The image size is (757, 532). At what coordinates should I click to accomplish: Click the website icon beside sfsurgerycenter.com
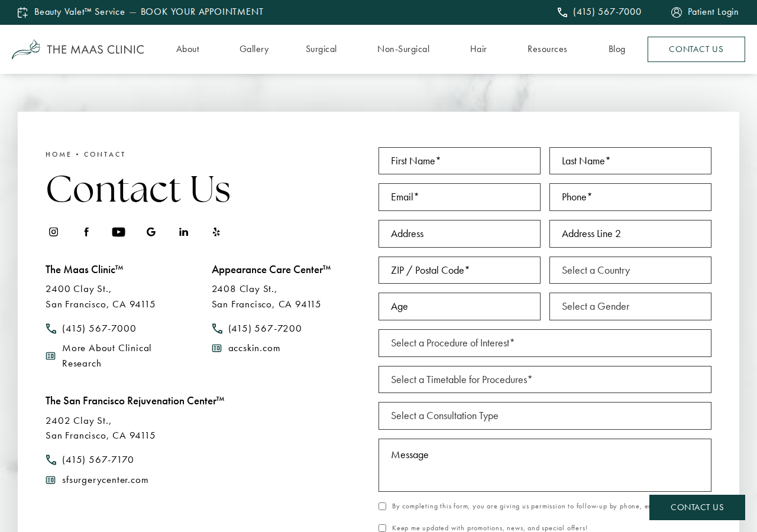coord(51,480)
